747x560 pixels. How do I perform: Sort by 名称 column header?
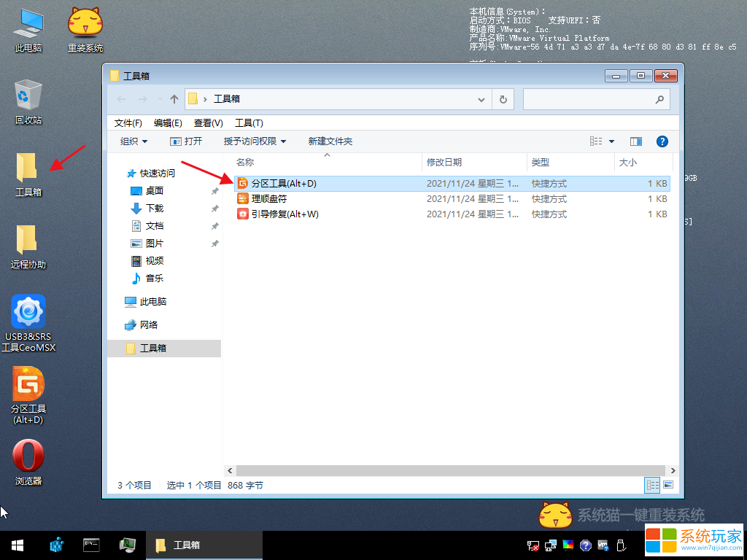[327, 163]
